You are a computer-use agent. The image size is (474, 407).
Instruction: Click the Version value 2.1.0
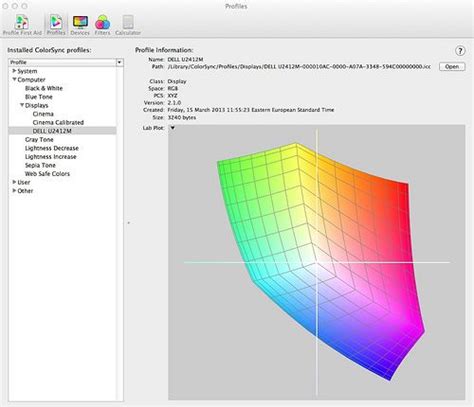[x=174, y=103]
